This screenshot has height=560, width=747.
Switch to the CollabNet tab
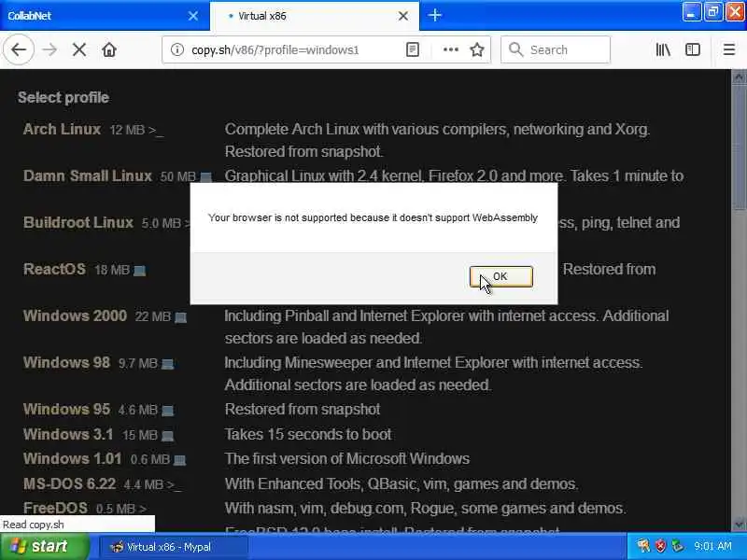pos(95,16)
